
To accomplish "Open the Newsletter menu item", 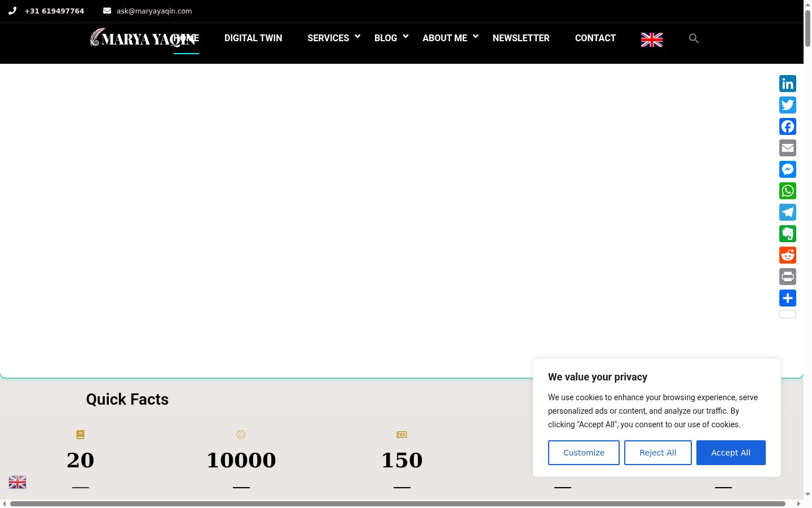I will (521, 38).
